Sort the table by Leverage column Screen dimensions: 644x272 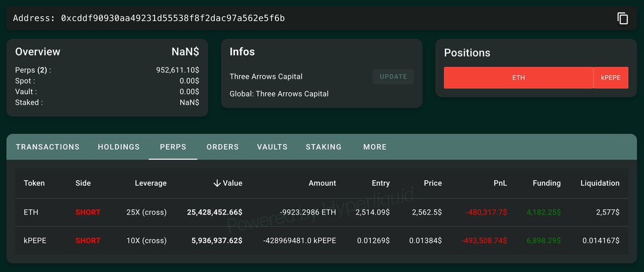[x=150, y=183]
